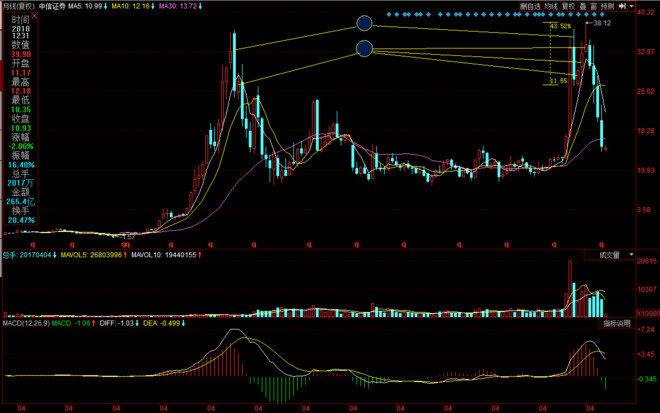Toggle the 复权 price adjustment option
This screenshot has height=413, width=660.
click(569, 6)
